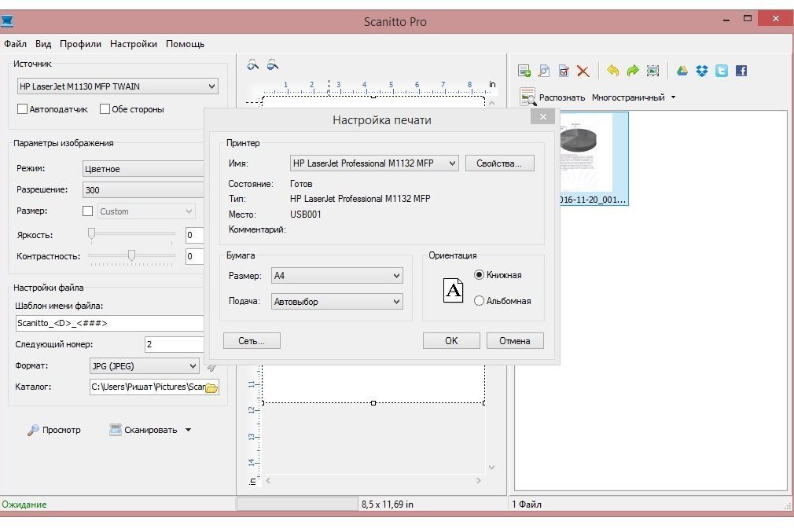794x532 pixels.
Task: Select the Альбомная orientation radio
Action: click(479, 301)
